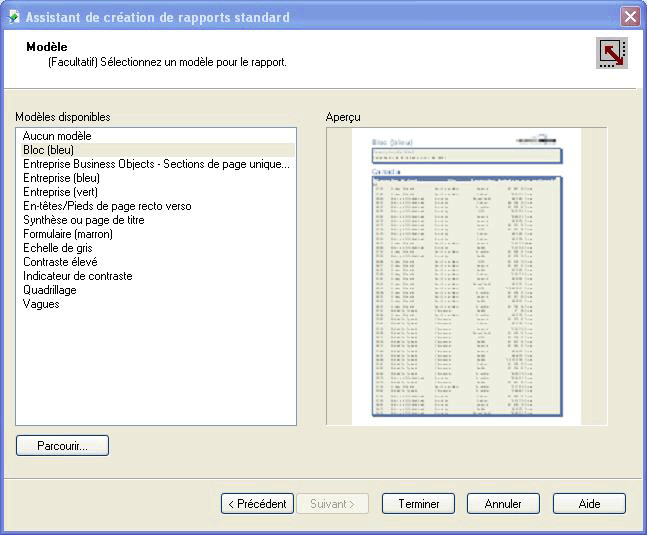Close the report creation wizard window
The height and width of the screenshot is (535, 647).
pyautogui.click(x=629, y=17)
